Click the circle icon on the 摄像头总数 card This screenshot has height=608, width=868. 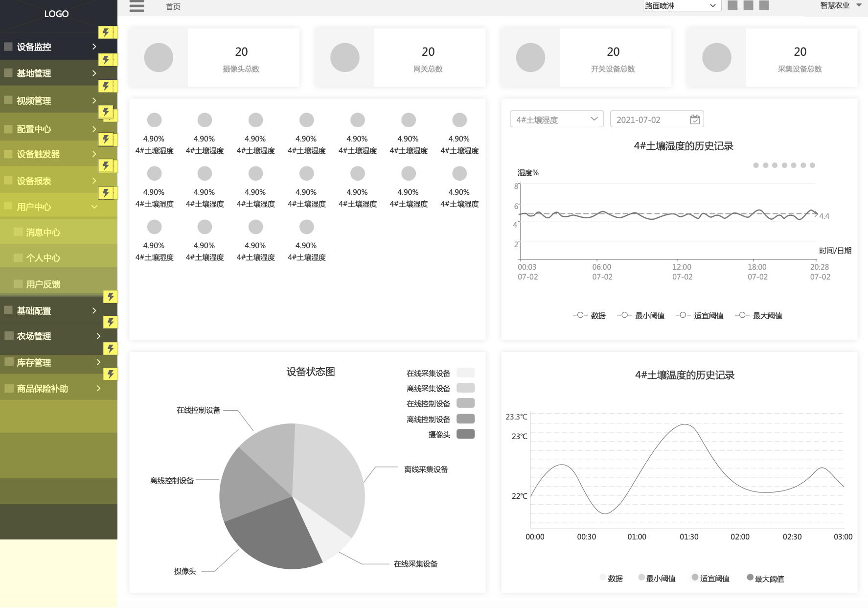(159, 57)
